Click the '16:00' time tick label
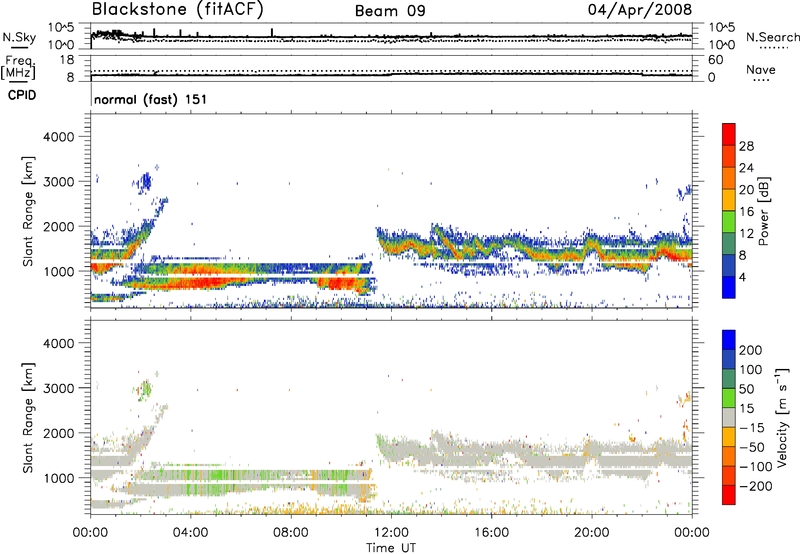 tap(491, 533)
